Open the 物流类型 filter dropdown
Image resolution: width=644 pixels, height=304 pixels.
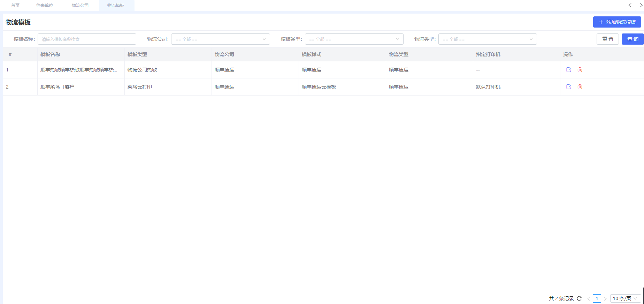pos(488,39)
